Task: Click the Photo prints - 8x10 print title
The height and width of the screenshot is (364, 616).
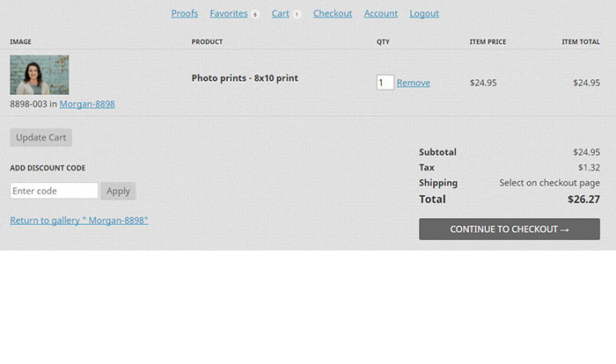Action: (x=245, y=78)
